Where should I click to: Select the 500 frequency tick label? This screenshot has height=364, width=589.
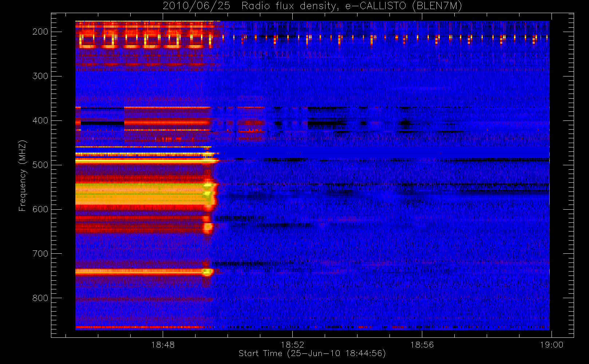[x=40, y=165]
